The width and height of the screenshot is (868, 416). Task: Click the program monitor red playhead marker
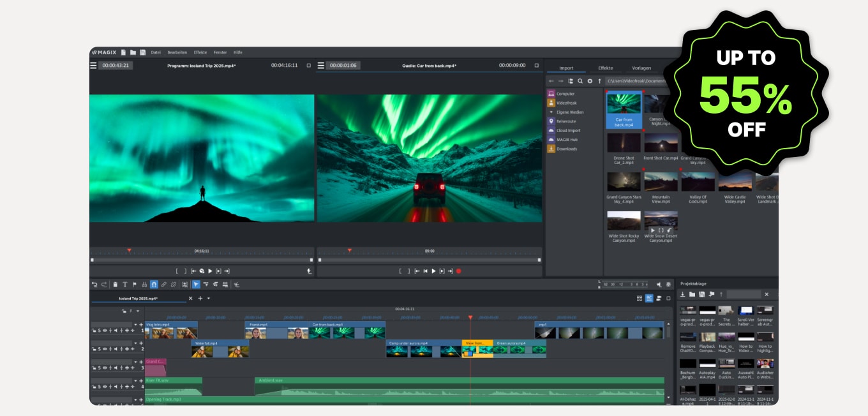(129, 250)
